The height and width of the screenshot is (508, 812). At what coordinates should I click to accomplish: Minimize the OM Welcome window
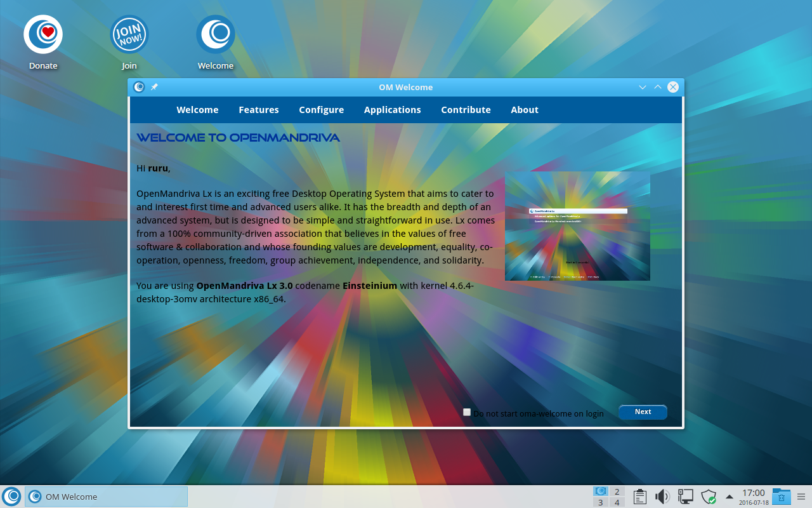[x=643, y=87]
